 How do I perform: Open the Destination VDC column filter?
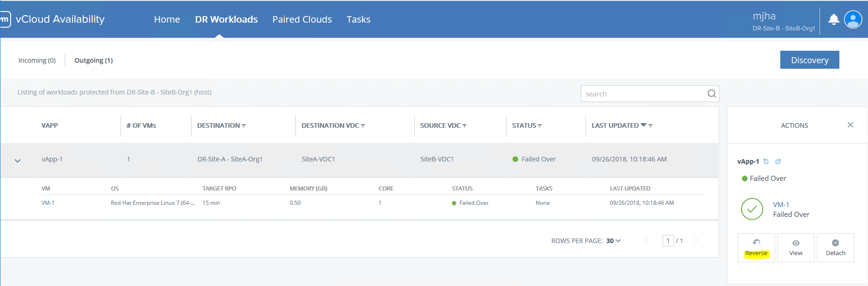pyautogui.click(x=363, y=126)
